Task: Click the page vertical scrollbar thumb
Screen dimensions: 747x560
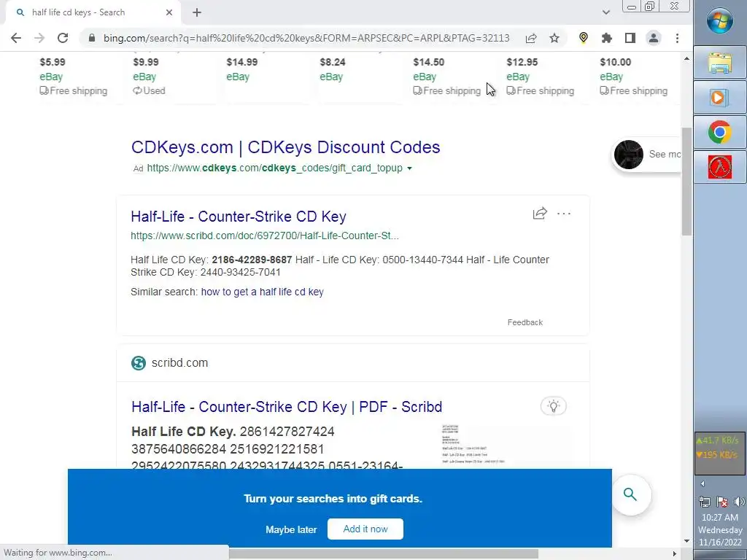Action: [x=686, y=182]
